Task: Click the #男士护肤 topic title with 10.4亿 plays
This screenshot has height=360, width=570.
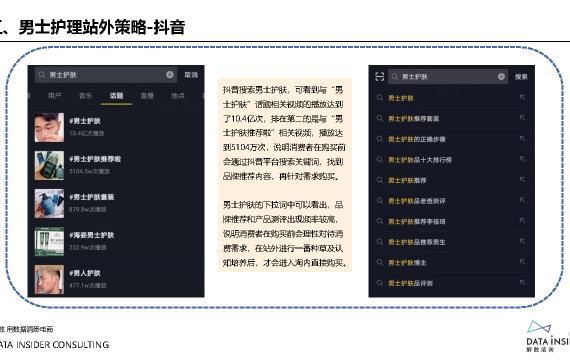Action: click(x=85, y=121)
